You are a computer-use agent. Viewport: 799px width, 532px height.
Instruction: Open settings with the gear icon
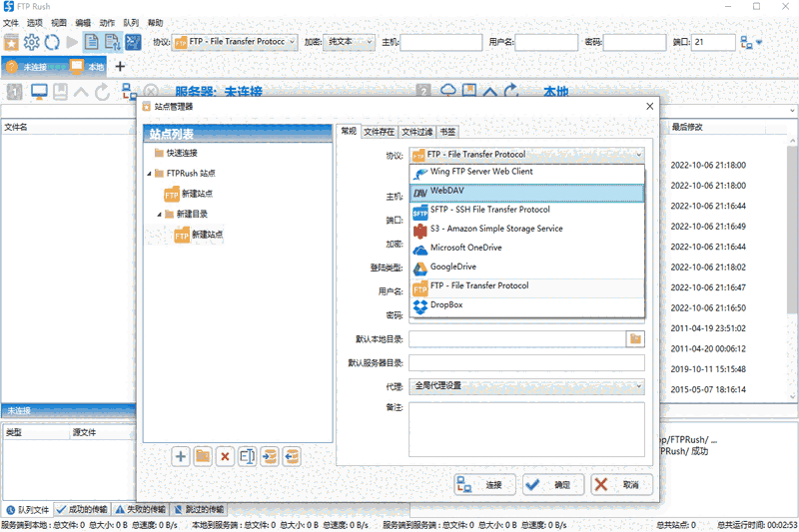tap(32, 42)
